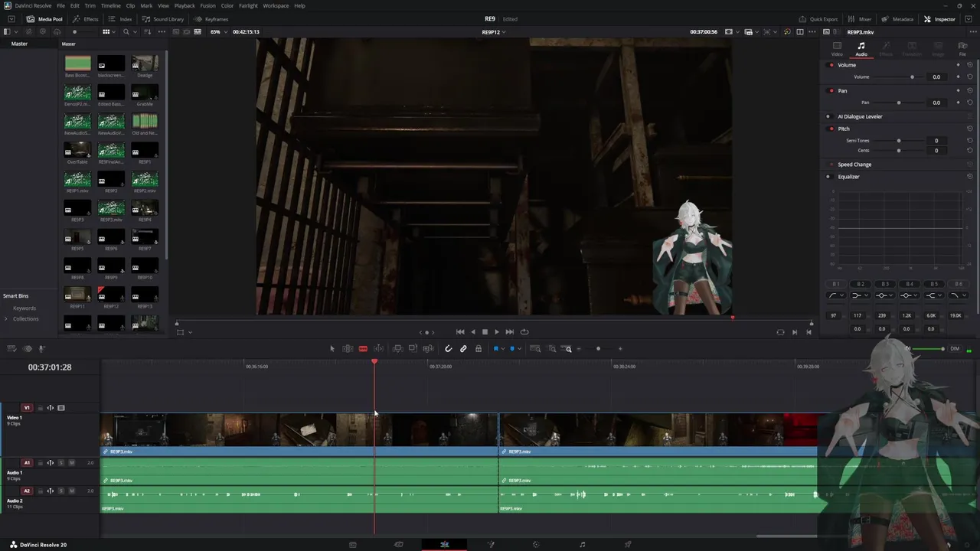Click the Zoom to Fit timeline icon

coord(535,349)
